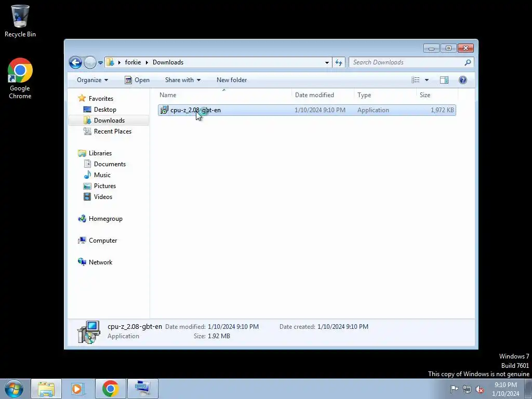
Task: Expand the address bar history dropdown
Action: point(327,62)
